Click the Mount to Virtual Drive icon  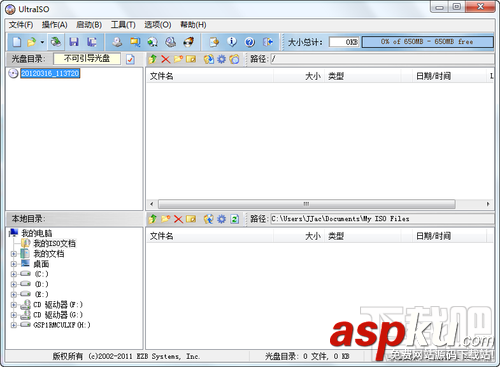171,42
